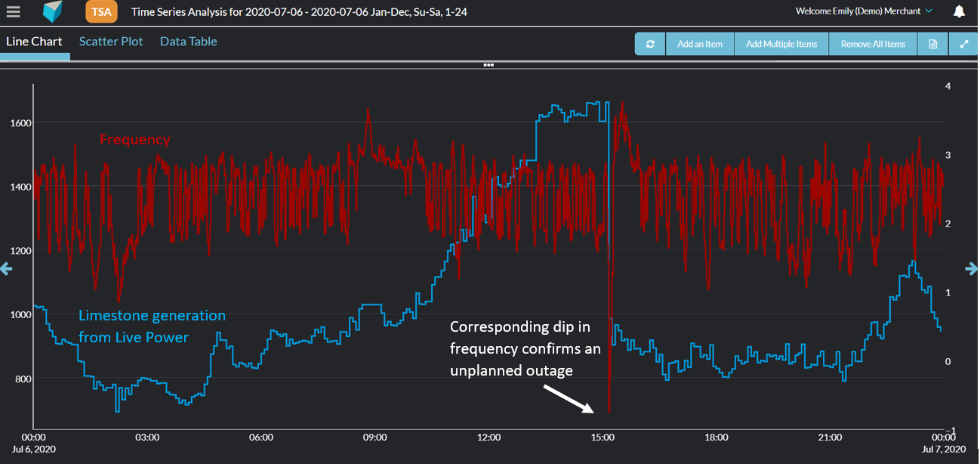The image size is (980, 464).
Task: Open notifications bell
Action: [x=959, y=12]
